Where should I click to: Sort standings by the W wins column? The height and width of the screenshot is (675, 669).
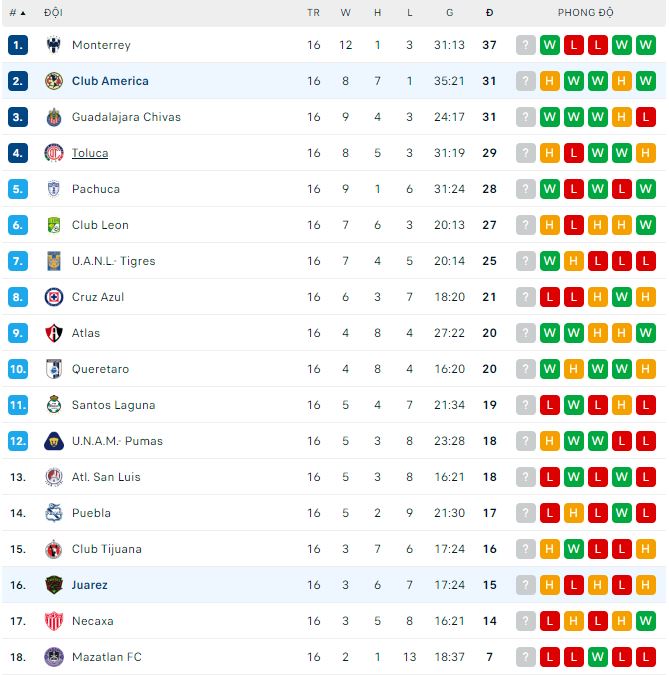346,13
